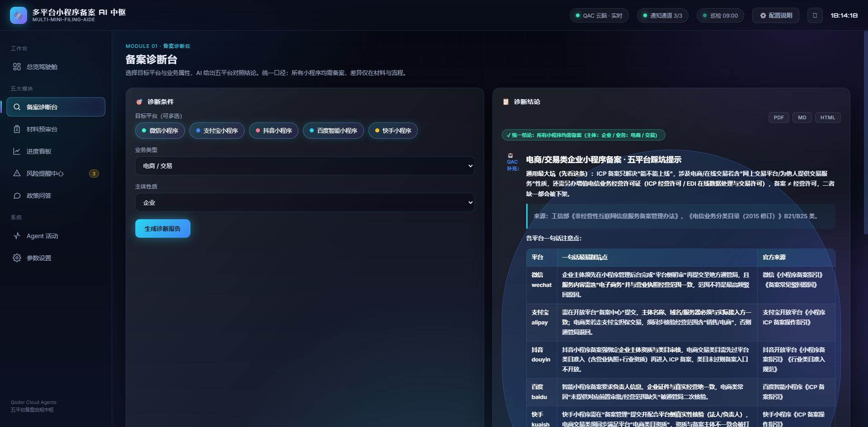Click the small square icon button beside clock
868x427 pixels.
tap(815, 15)
